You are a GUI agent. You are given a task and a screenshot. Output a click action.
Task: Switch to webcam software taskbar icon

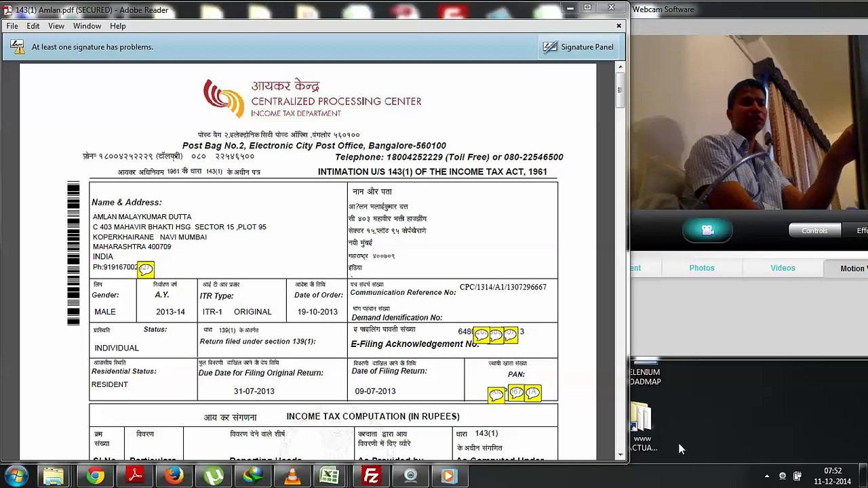(x=410, y=476)
